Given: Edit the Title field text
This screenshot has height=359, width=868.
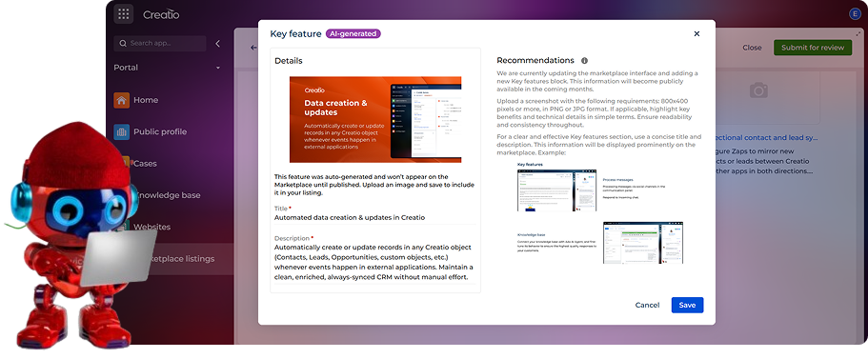Looking at the screenshot, I should pos(374,217).
